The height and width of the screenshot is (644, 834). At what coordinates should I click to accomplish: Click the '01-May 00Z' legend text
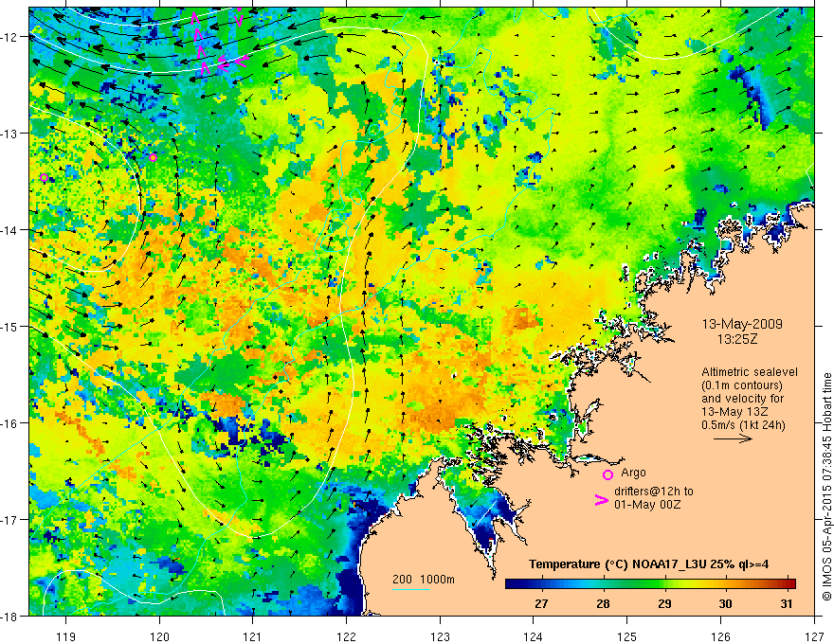click(647, 504)
